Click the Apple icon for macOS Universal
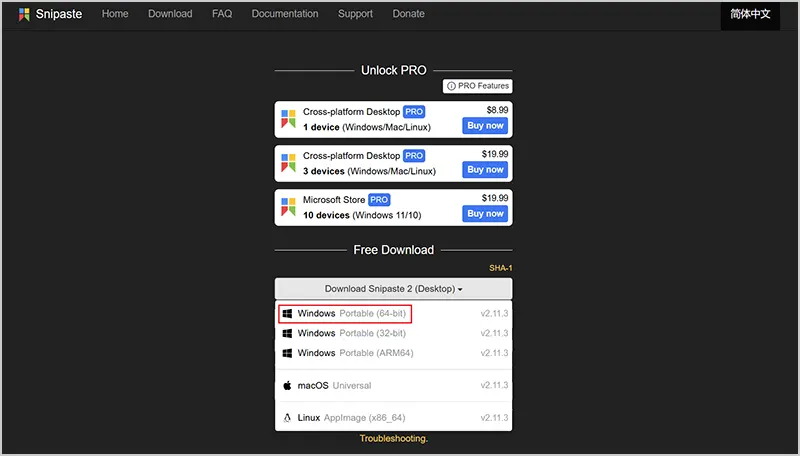 [x=287, y=385]
